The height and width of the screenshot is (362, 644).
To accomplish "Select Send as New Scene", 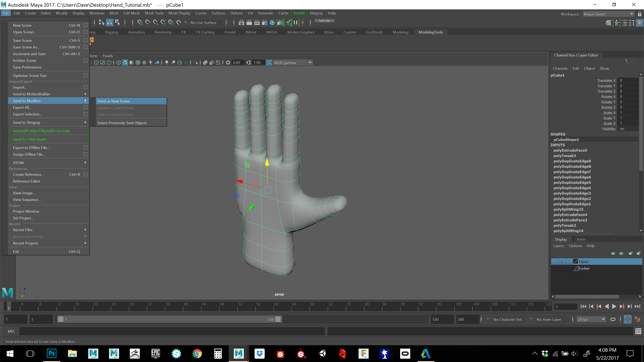I will point(113,101).
